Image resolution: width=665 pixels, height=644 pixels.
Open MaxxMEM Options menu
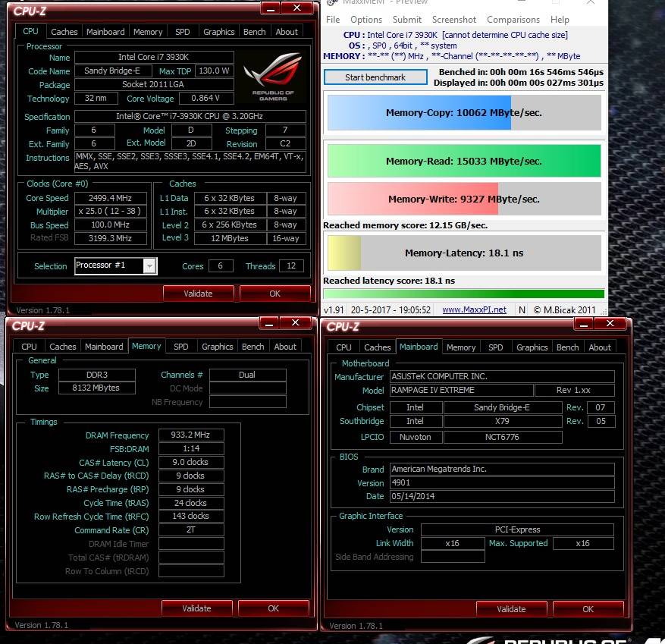point(366,20)
